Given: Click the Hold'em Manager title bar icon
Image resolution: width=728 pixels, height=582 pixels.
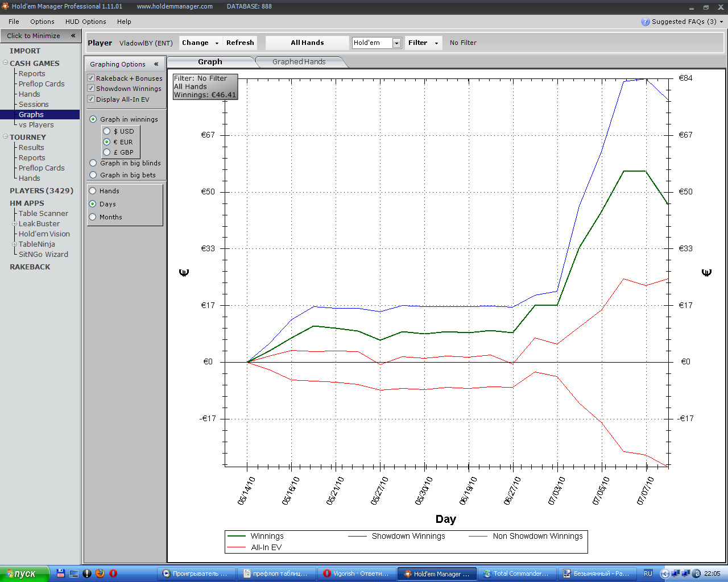Looking at the screenshot, I should (x=5, y=6).
